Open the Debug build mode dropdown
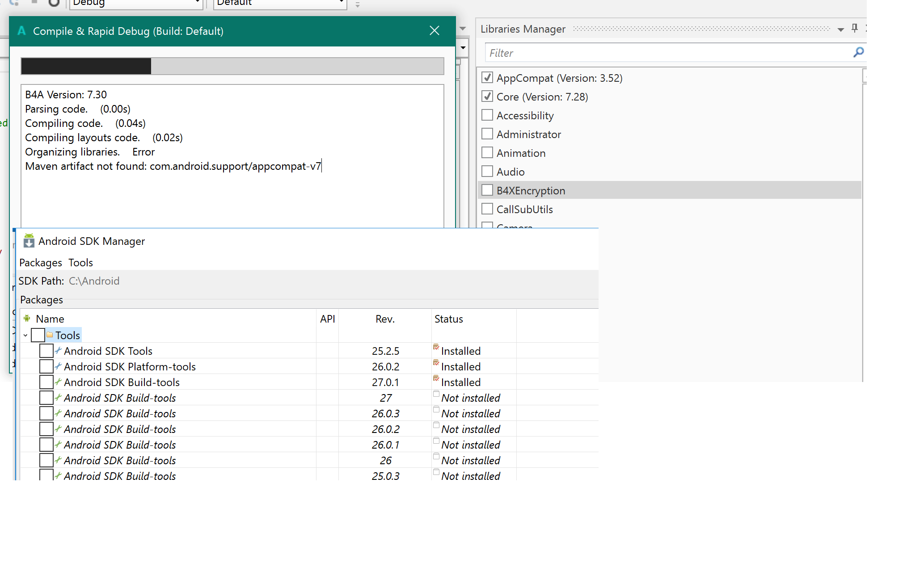Screen dimensions: 924x588 coord(197,3)
